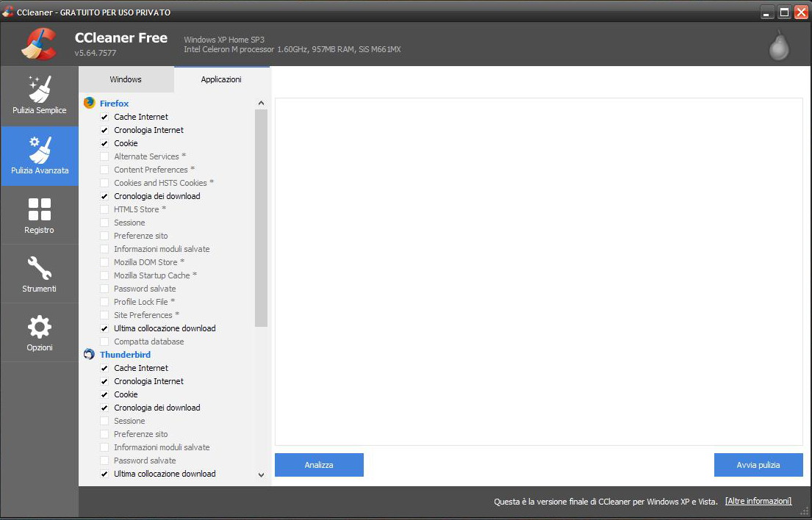The height and width of the screenshot is (520, 812).
Task: Switch to the Windows tab
Action: (126, 79)
